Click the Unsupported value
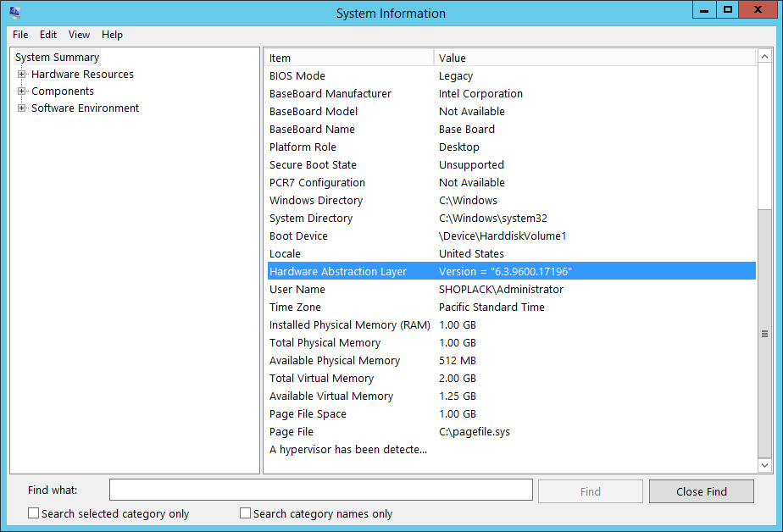 pos(471,164)
